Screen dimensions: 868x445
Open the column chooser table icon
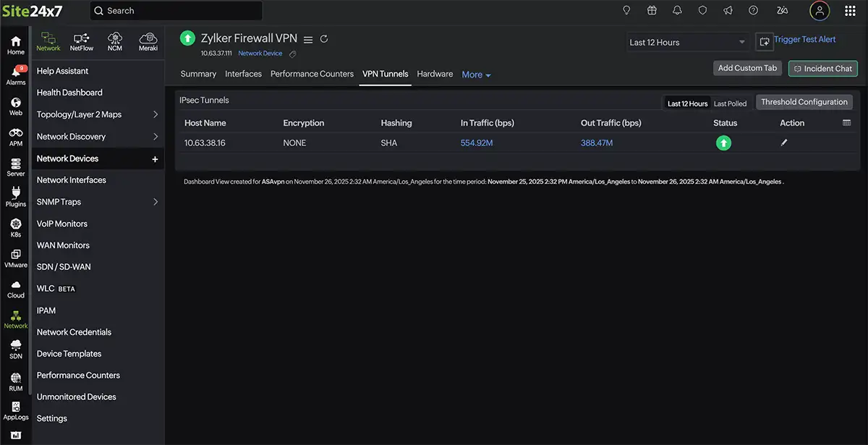point(847,123)
